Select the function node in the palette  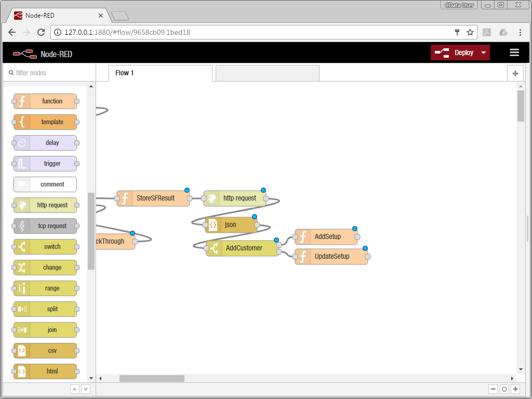(45, 101)
